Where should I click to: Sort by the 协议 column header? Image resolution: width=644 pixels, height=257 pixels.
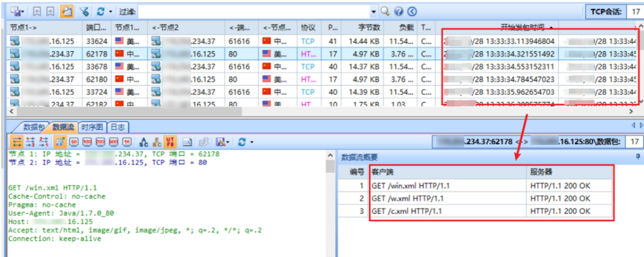(310, 27)
